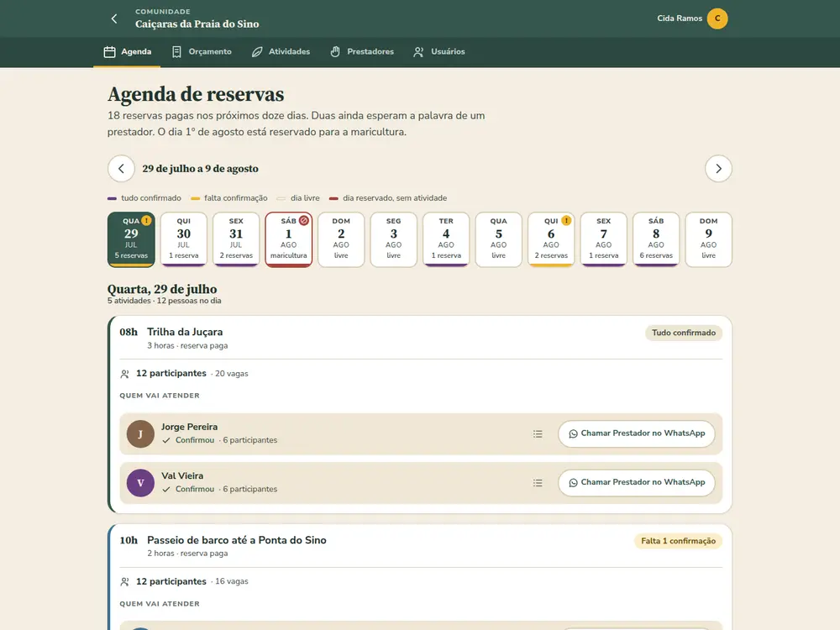Select Friday 7 AGO day card
Viewport: 840px width, 630px height.
pyautogui.click(x=604, y=239)
